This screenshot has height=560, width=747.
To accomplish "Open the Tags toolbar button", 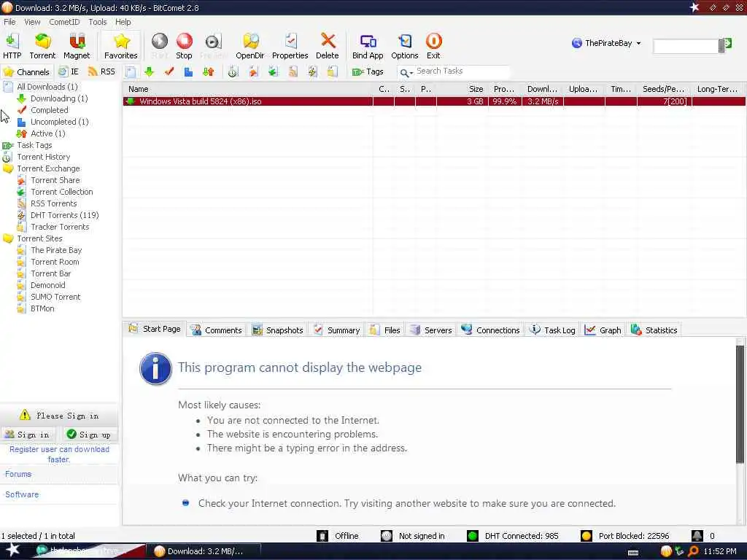I will [368, 72].
